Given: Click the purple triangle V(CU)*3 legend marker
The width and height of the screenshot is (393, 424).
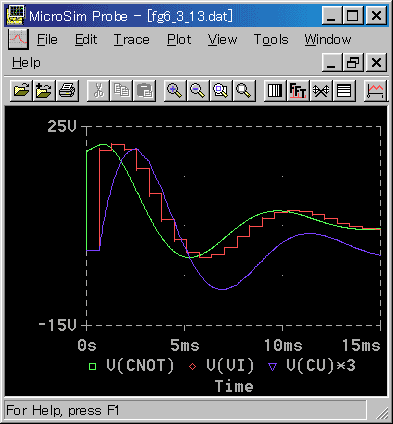Looking at the screenshot, I should point(272,367).
